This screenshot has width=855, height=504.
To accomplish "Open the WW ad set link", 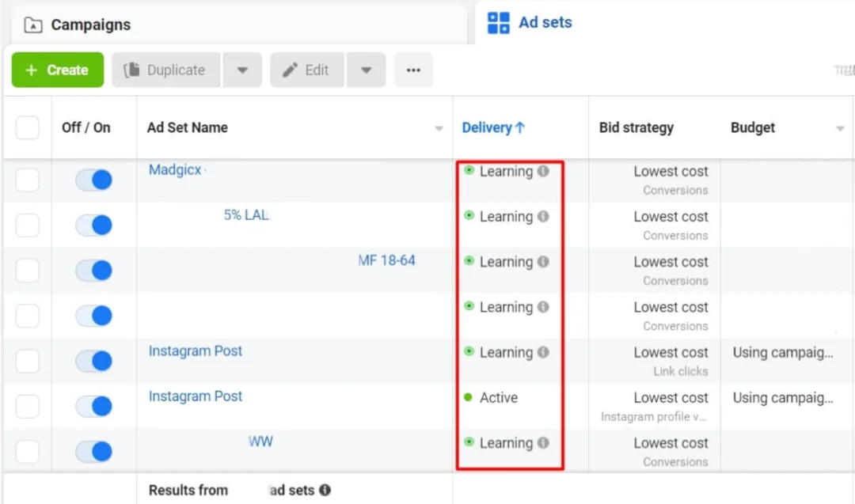I will pos(260,441).
